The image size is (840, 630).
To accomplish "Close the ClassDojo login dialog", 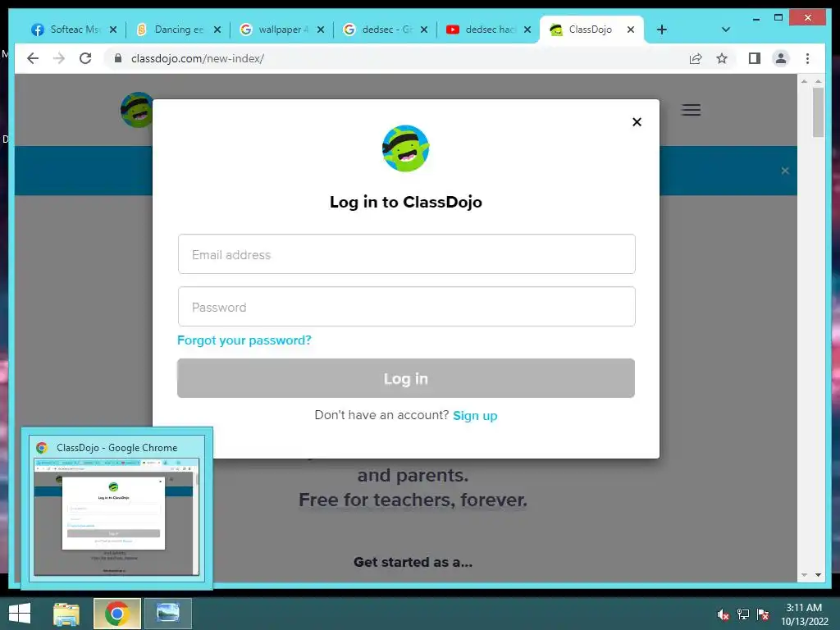I will [x=637, y=122].
